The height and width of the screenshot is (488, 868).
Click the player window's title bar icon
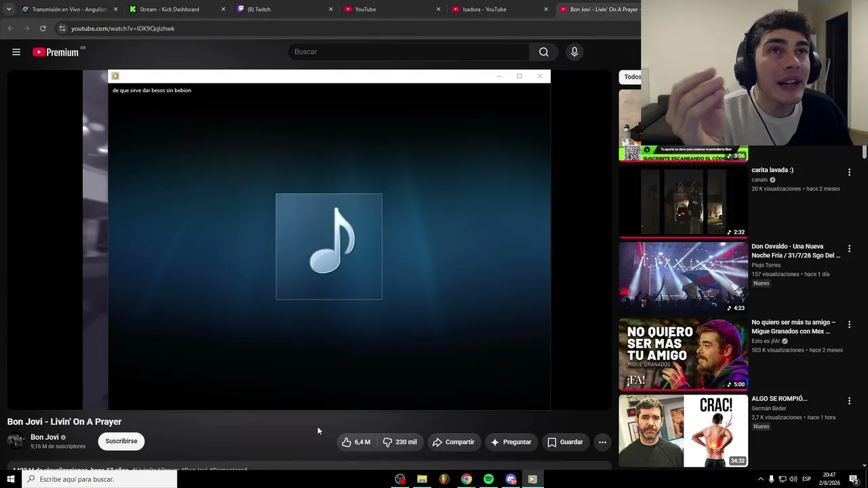click(x=115, y=76)
